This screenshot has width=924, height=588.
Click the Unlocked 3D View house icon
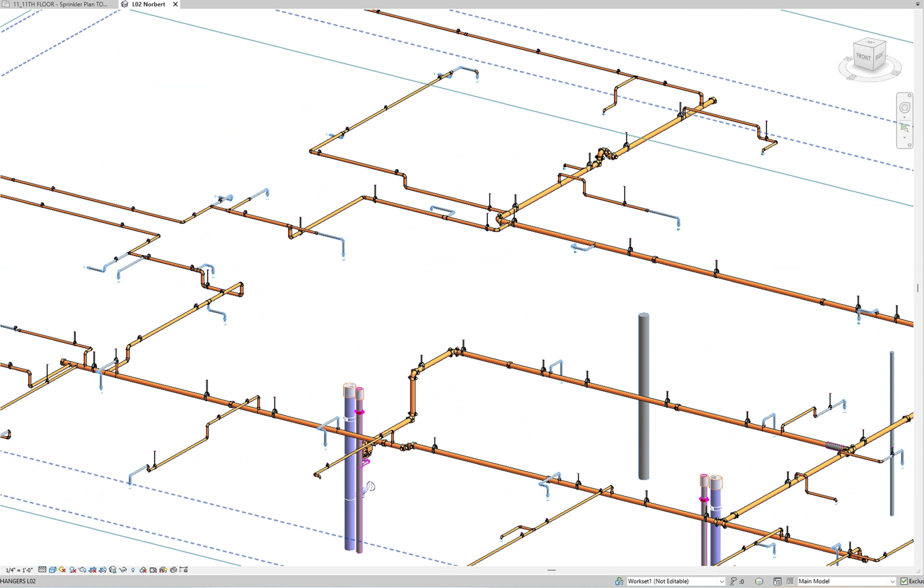[x=113, y=570]
